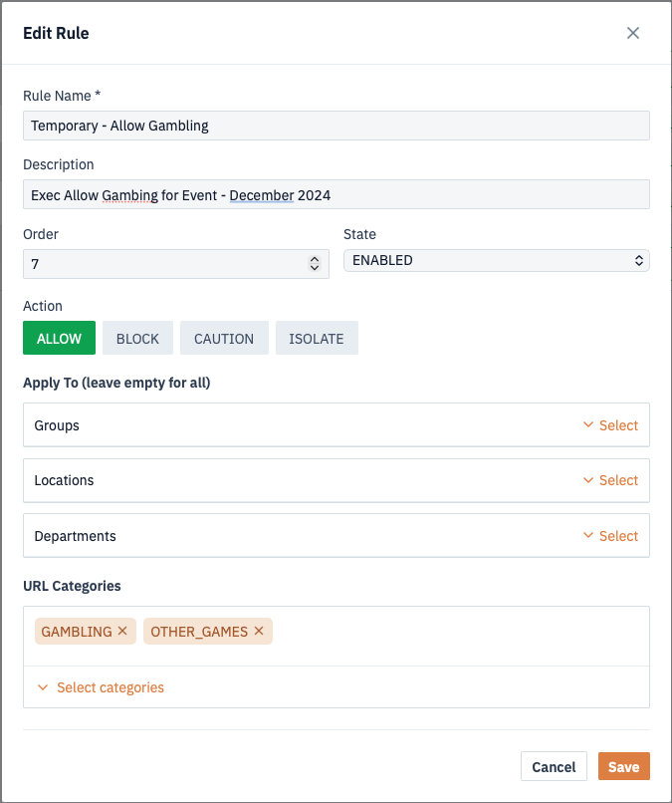
Task: Click the Apply To heading text
Action: [x=116, y=383]
